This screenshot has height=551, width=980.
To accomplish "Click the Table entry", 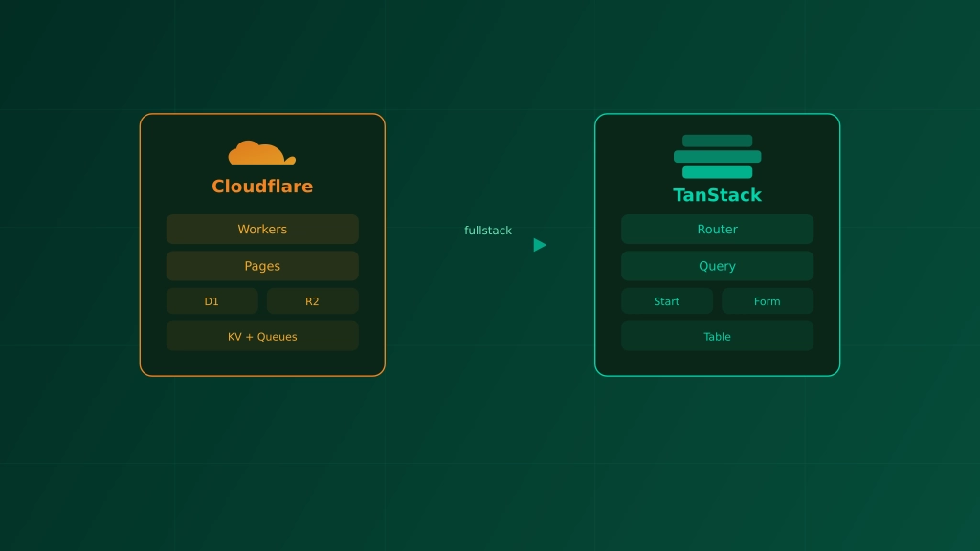I will [x=717, y=336].
